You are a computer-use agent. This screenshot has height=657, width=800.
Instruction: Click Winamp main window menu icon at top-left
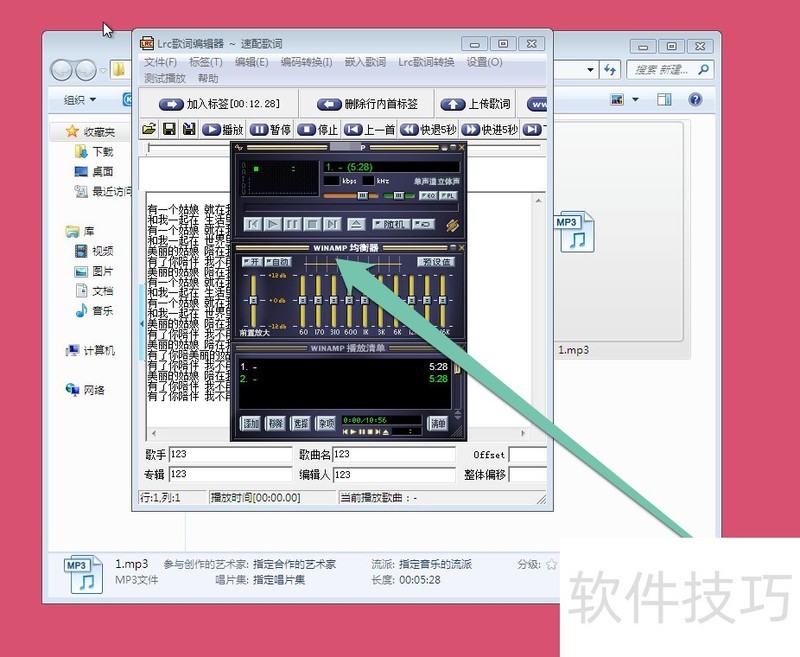[238, 147]
